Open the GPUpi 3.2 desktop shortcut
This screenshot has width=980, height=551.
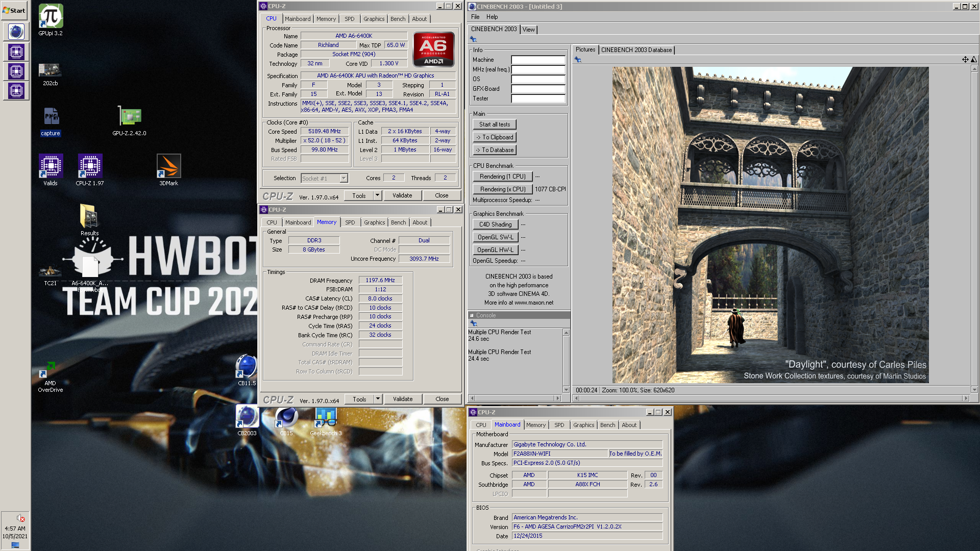pos(51,20)
